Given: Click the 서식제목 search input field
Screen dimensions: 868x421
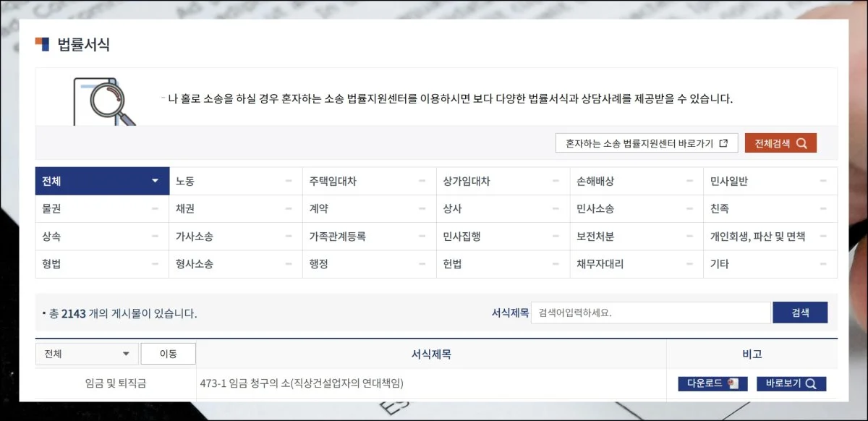Looking at the screenshot, I should pos(650,312).
